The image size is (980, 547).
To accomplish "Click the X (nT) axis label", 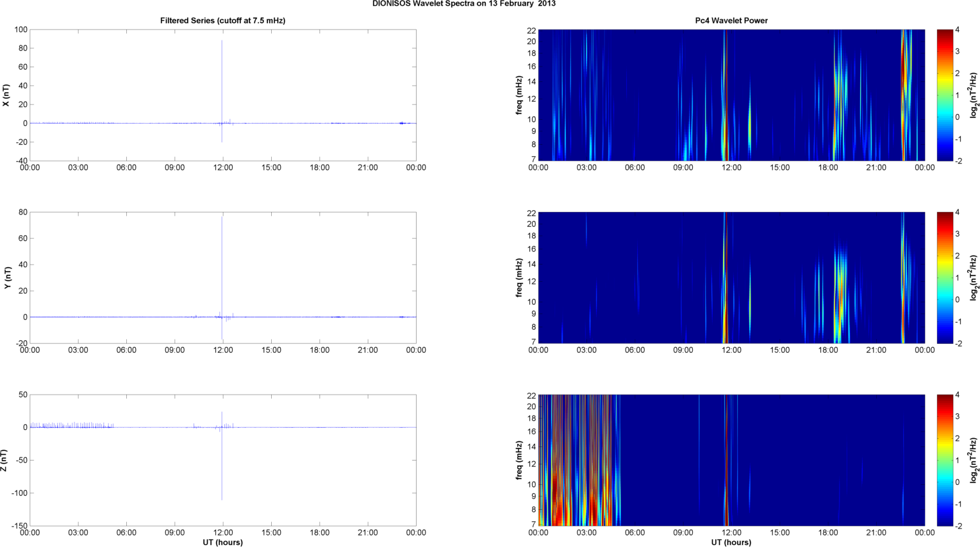I will pos(6,95).
